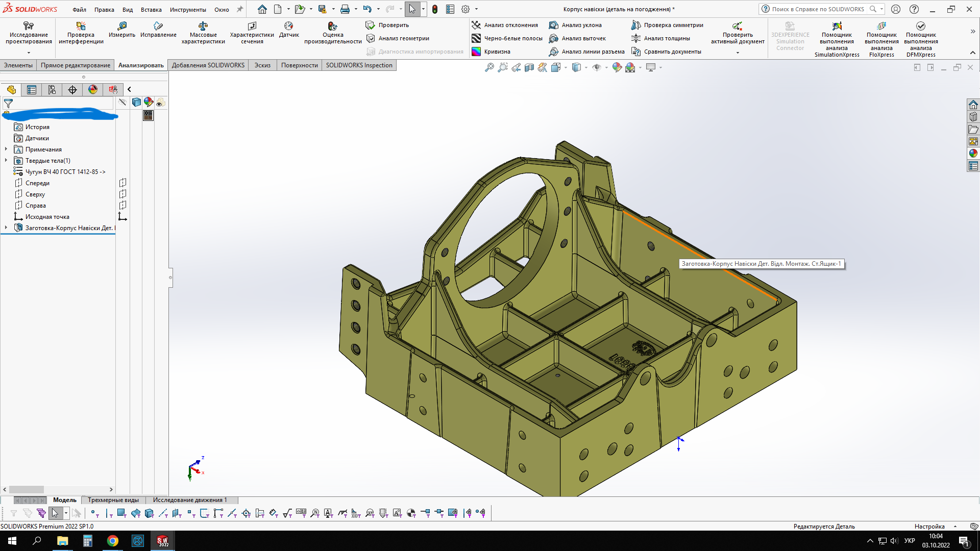Open Section Properties (Характеристики сечения)
This screenshot has height=551, width=980.
click(252, 33)
